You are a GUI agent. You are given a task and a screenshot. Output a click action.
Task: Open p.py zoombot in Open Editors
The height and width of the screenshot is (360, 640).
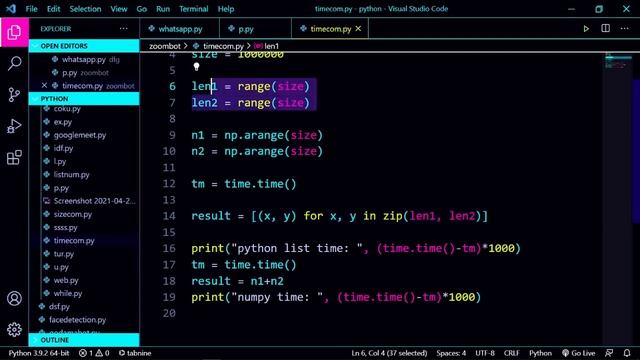click(x=84, y=72)
